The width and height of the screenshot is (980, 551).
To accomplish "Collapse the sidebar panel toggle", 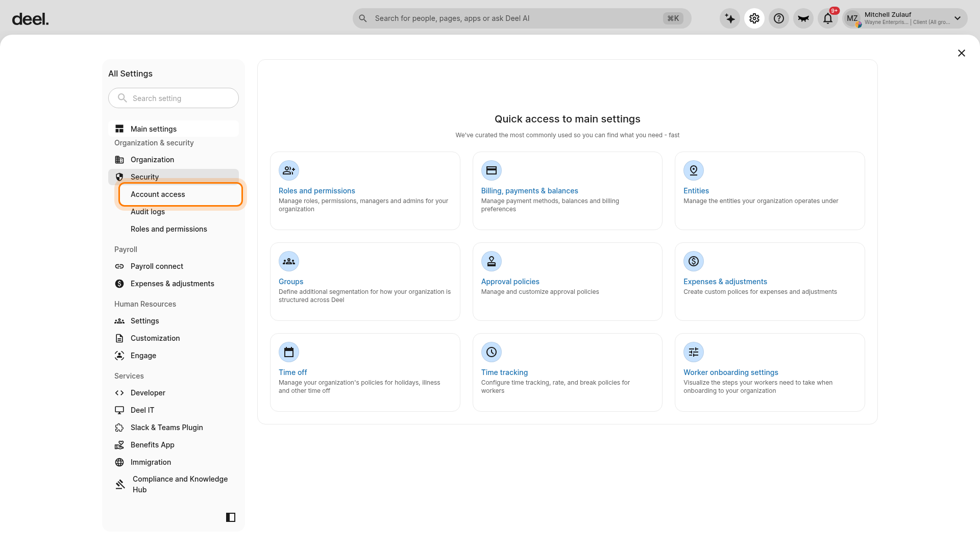I will (231, 517).
